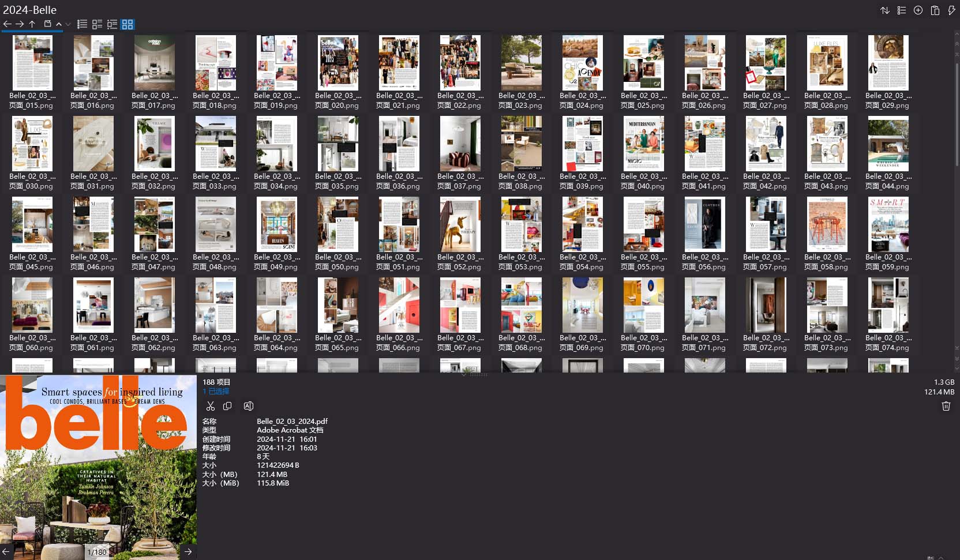Image resolution: width=960 pixels, height=560 pixels.
Task: Go forward with the right arrow
Action: (20, 24)
